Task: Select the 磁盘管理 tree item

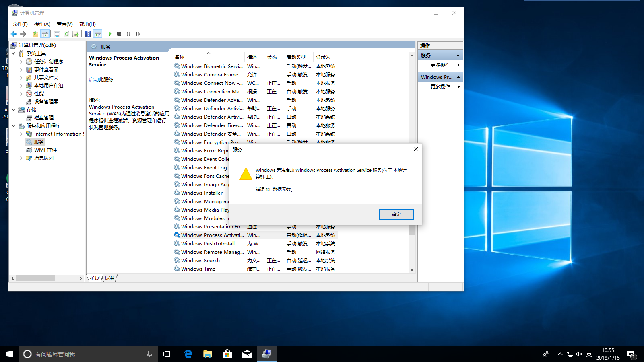Action: click(43, 118)
